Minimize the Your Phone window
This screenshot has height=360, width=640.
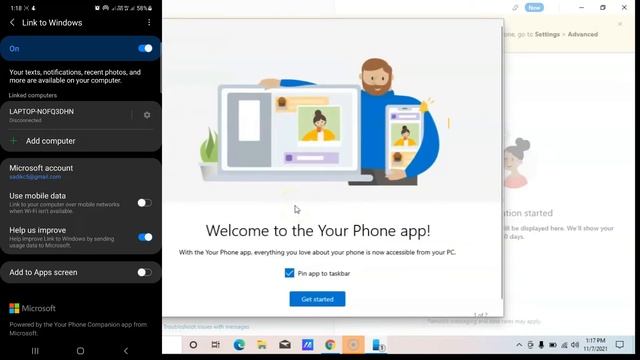(x=582, y=7)
